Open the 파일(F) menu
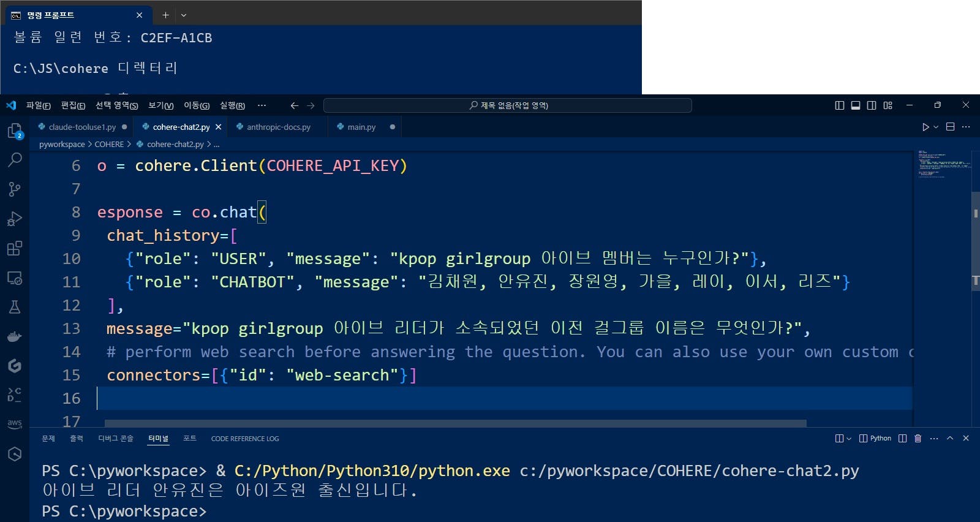Viewport: 980px width, 522px height. [38, 105]
